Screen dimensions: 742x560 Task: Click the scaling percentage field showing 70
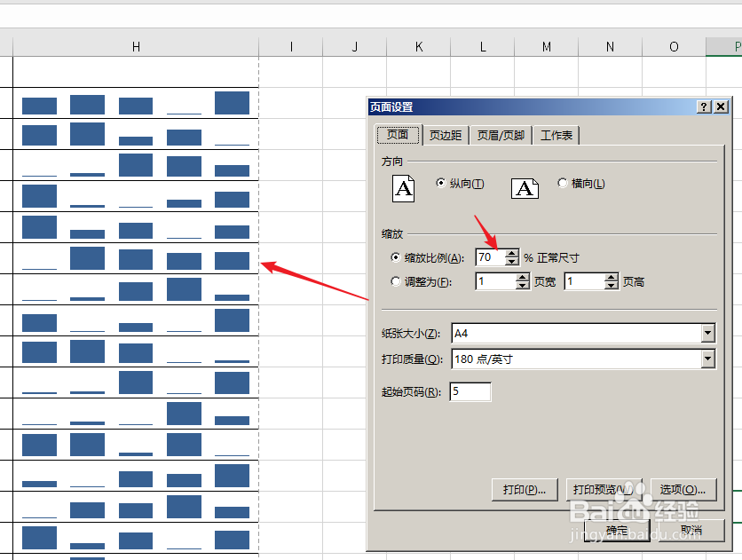click(x=490, y=257)
